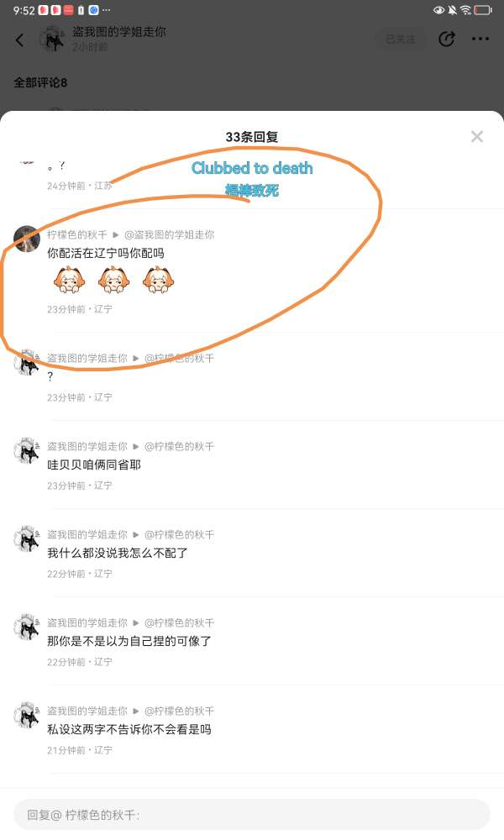Select the reply 那你是不是以为自己捏的可像了
504x840 pixels.
click(129, 641)
